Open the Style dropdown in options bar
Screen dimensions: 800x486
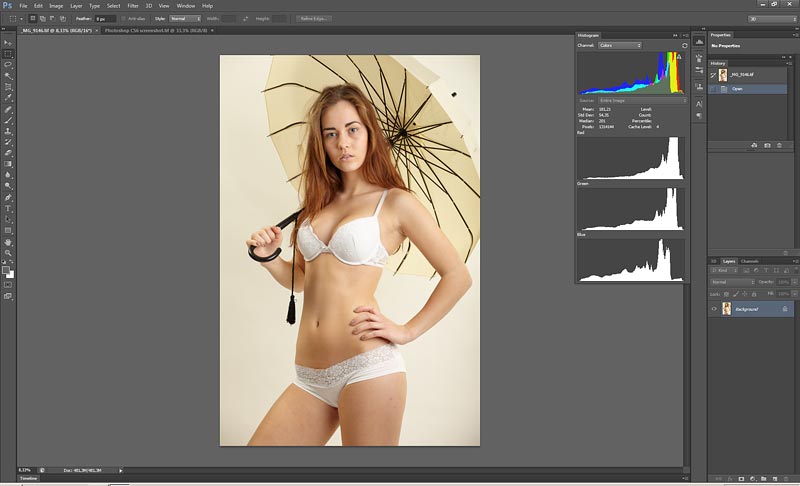[184, 18]
